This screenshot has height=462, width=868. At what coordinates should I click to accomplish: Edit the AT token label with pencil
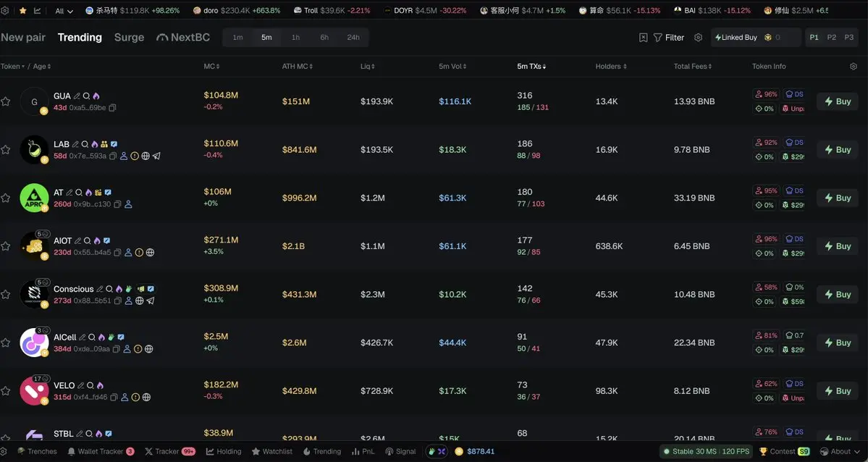pyautogui.click(x=69, y=192)
